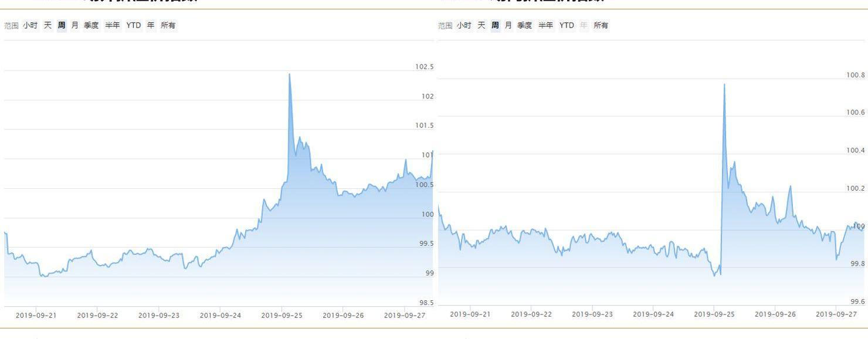Image resolution: width=868 pixels, height=339 pixels.
Task: Select 小时 range on the right chart
Action: (x=464, y=25)
